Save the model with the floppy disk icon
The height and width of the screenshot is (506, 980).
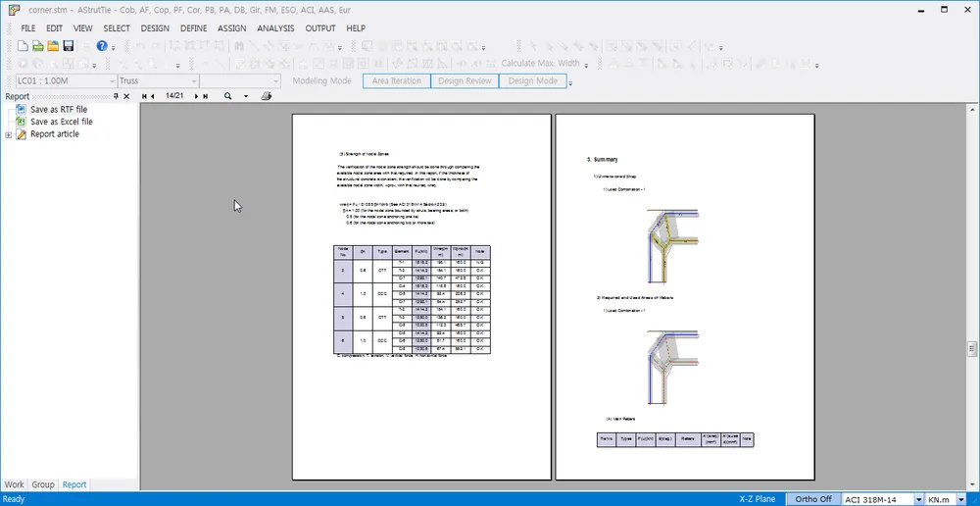click(x=69, y=46)
